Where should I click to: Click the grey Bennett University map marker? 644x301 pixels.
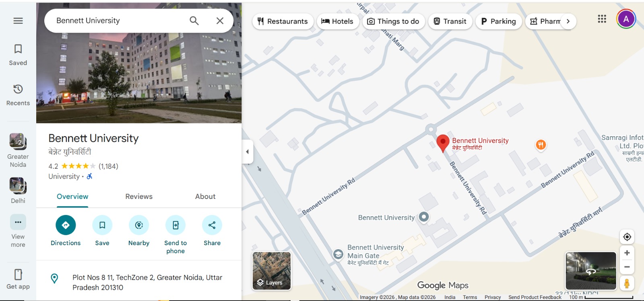click(423, 217)
